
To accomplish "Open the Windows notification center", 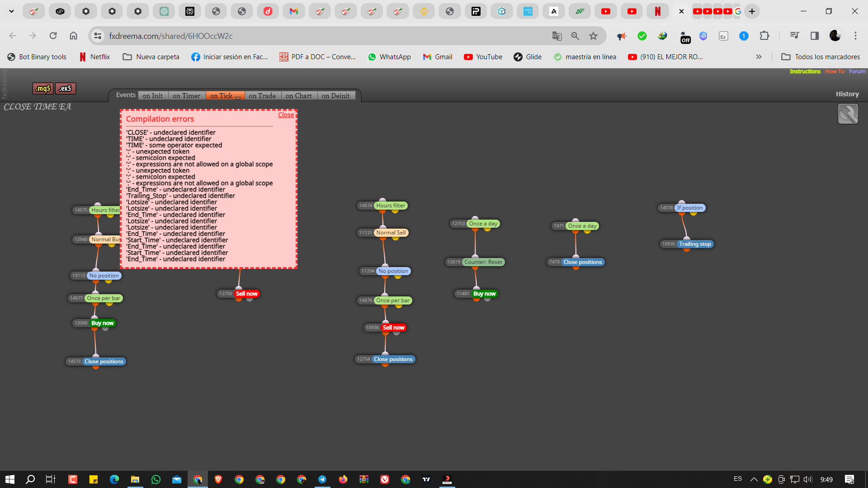I will (849, 479).
